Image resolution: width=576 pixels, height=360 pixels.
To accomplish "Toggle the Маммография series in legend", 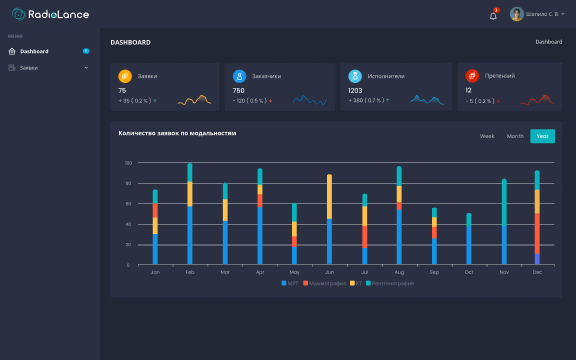I will point(324,283).
